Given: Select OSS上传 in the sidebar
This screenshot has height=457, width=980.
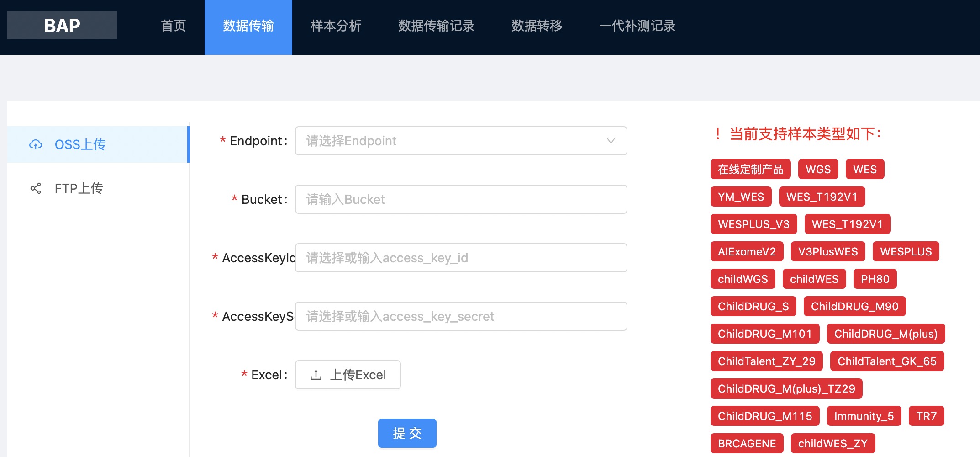Looking at the screenshot, I should (98, 144).
